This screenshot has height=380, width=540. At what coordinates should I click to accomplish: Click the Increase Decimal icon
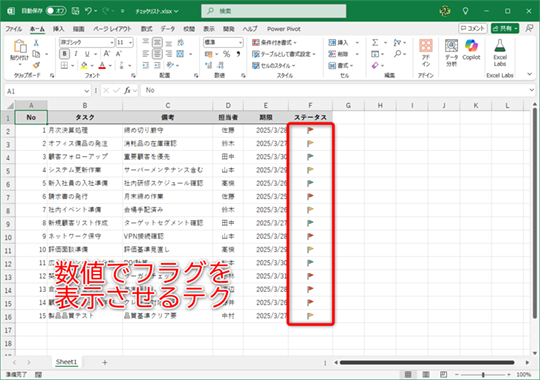[208, 65]
